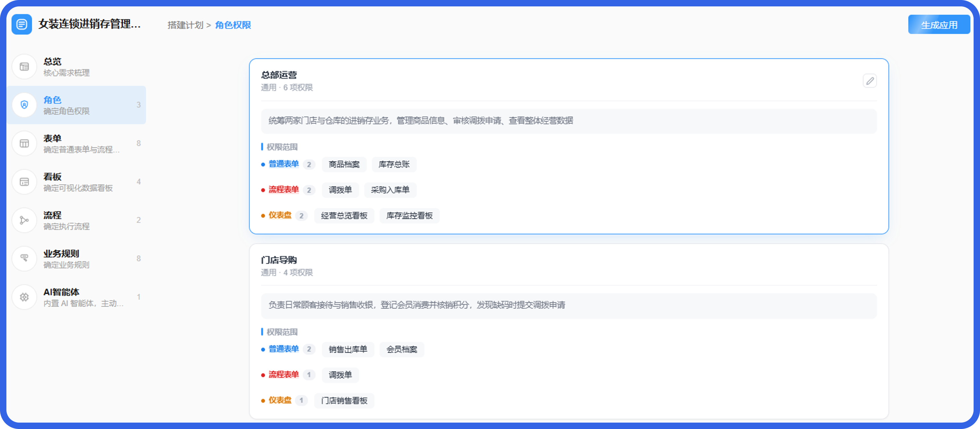Click the 库存监控看板 tag
Image resolution: width=980 pixels, height=429 pixels.
(x=409, y=216)
